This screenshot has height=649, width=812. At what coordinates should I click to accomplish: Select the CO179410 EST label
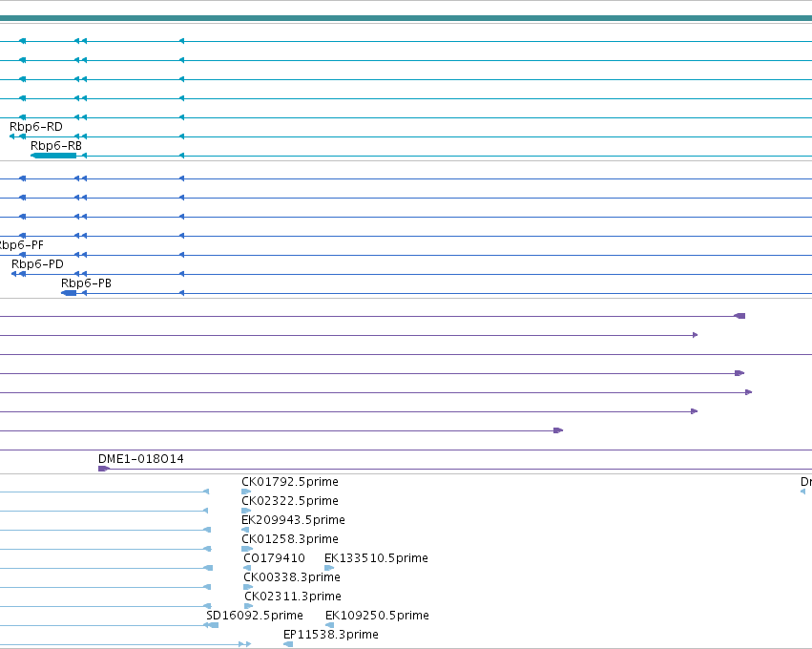click(x=274, y=558)
